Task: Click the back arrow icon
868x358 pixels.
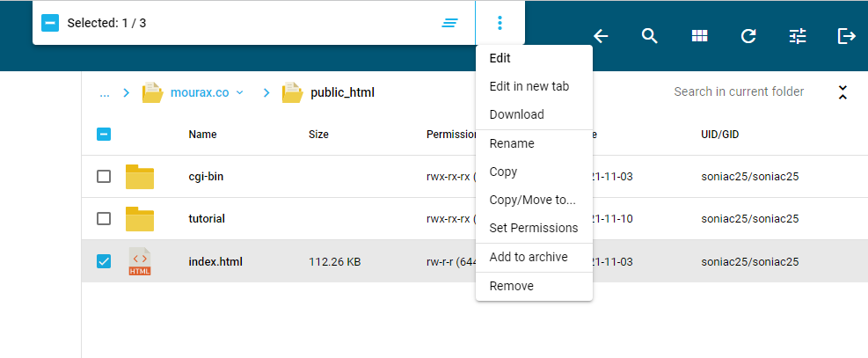Action: (x=601, y=37)
